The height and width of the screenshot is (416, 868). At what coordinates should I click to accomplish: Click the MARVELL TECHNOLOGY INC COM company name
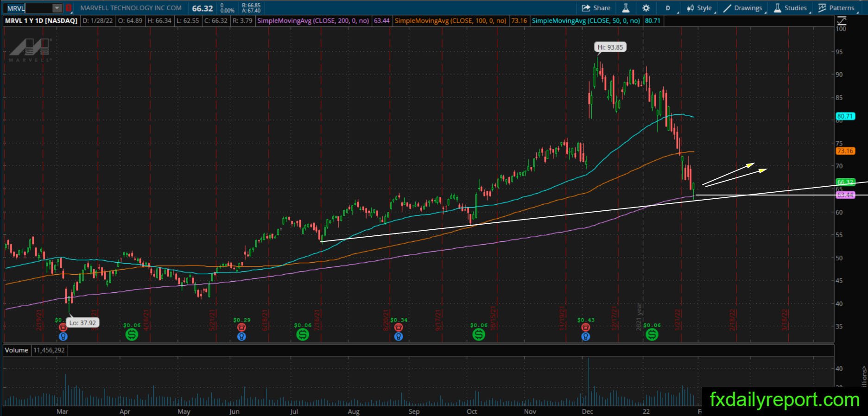pyautogui.click(x=131, y=8)
